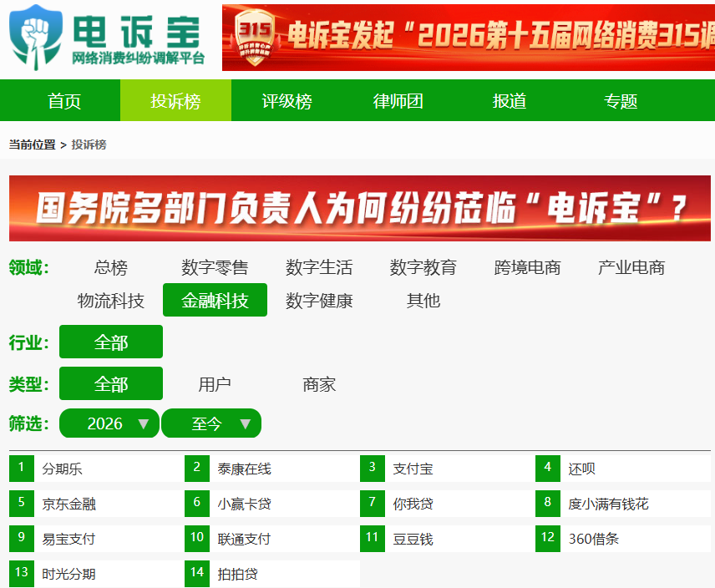Click the active 金融科技 filter button
Screen dimensions: 715x588
tap(215, 300)
